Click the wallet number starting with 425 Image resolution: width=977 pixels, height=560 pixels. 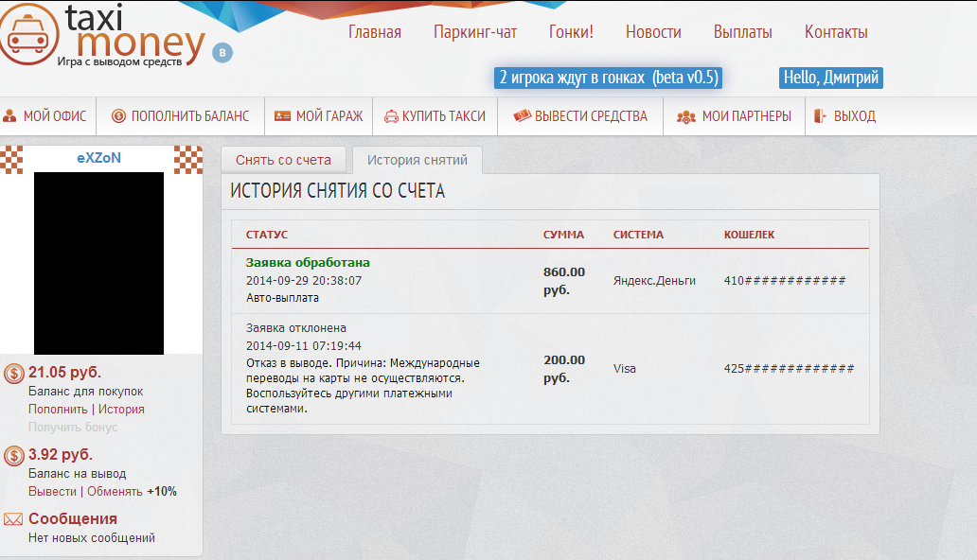click(x=789, y=369)
